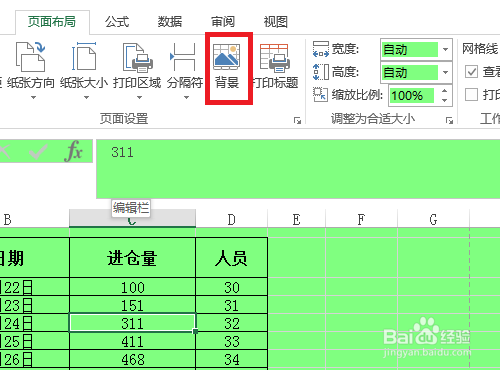Select the cell containing 31
Viewport: 500px width, 370px height.
point(231,305)
